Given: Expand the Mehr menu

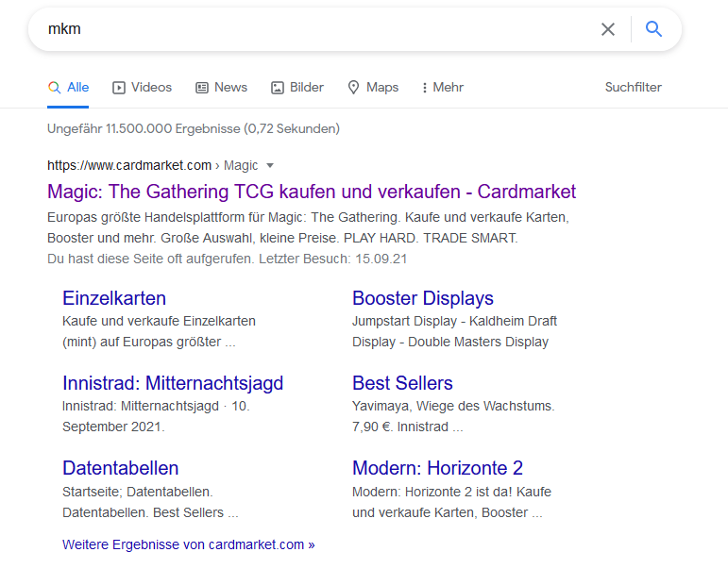Looking at the screenshot, I should pos(443,87).
